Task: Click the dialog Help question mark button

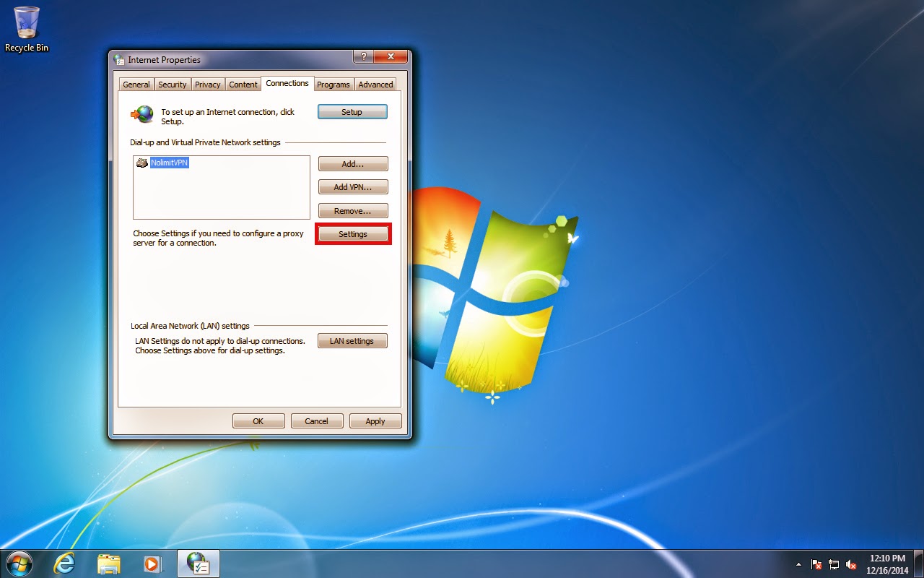Action: (x=363, y=56)
